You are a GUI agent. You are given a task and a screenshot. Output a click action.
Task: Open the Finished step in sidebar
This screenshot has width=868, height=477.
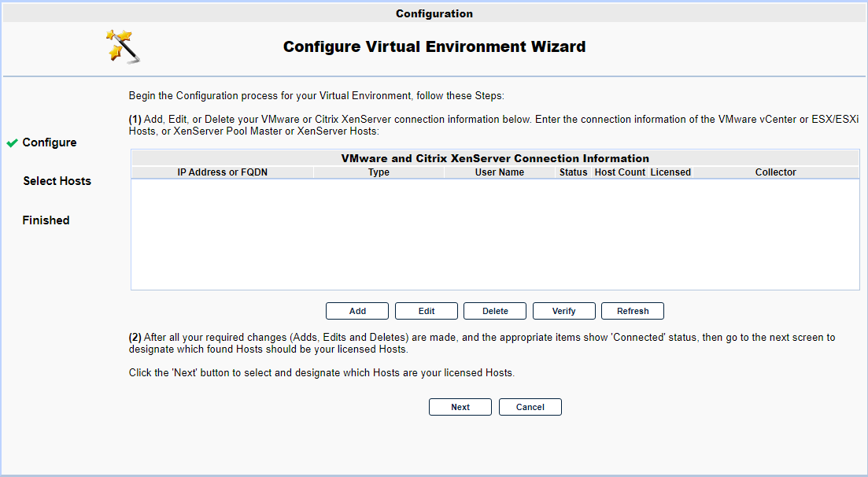coord(46,220)
